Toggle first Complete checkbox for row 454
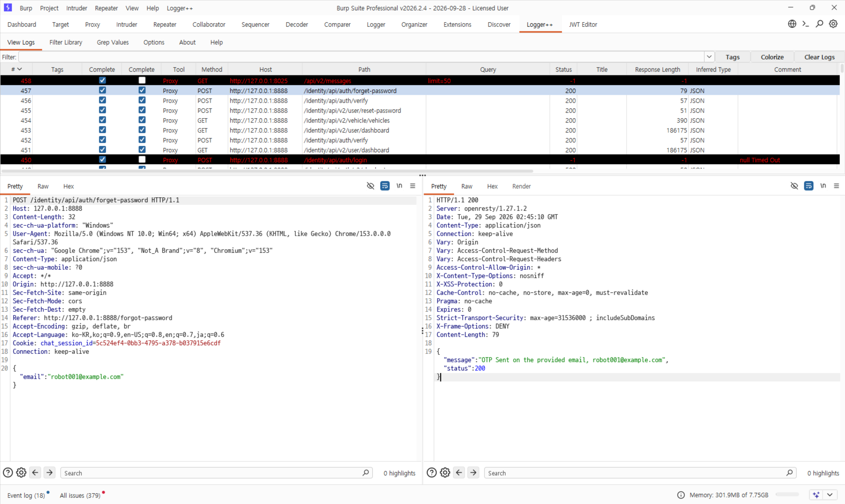This screenshot has width=845, height=504. coord(102,120)
